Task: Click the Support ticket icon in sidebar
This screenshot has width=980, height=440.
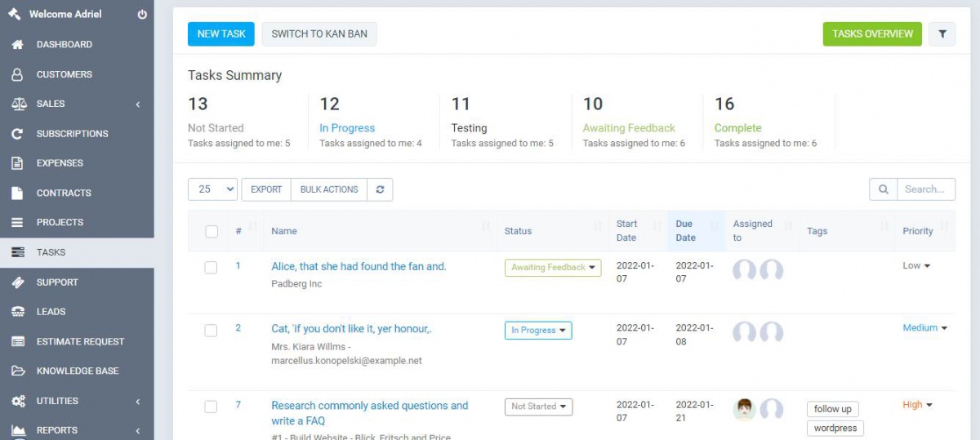Action: 17,282
